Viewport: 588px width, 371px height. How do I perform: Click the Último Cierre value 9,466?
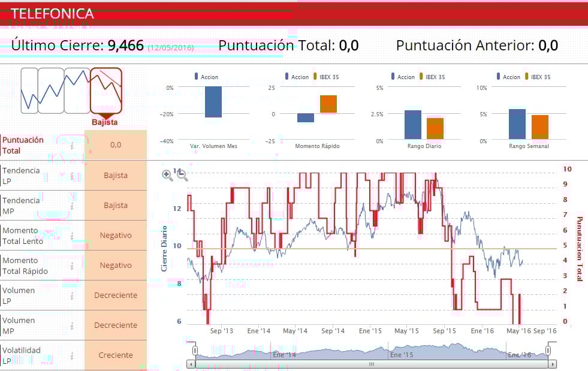126,46
